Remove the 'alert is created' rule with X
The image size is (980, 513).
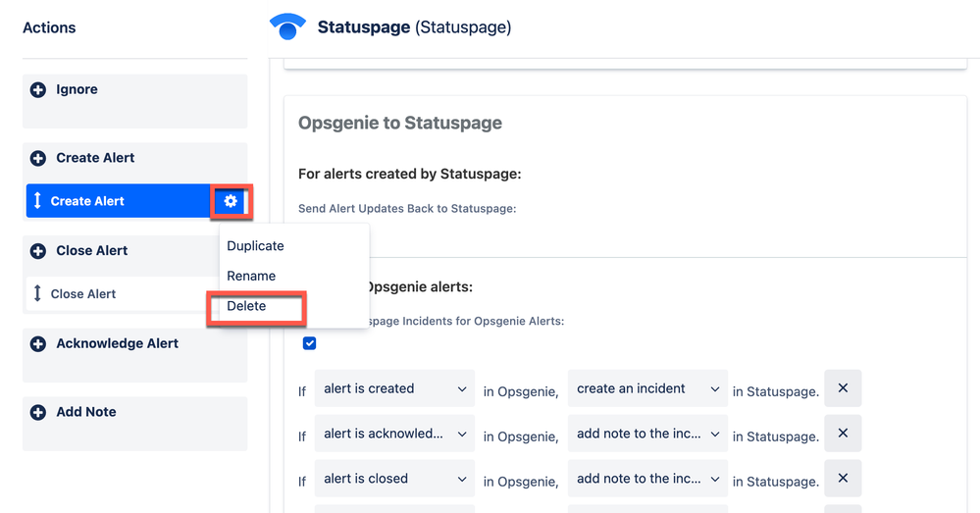coord(843,388)
